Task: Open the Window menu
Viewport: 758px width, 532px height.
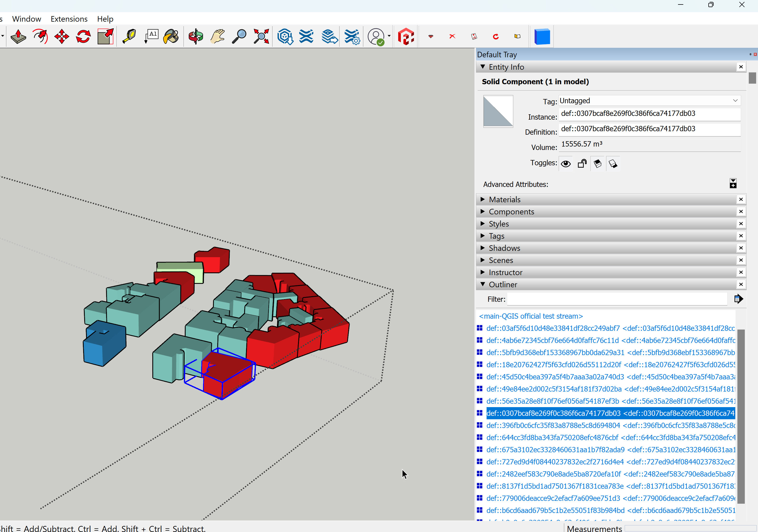Action: [x=26, y=19]
